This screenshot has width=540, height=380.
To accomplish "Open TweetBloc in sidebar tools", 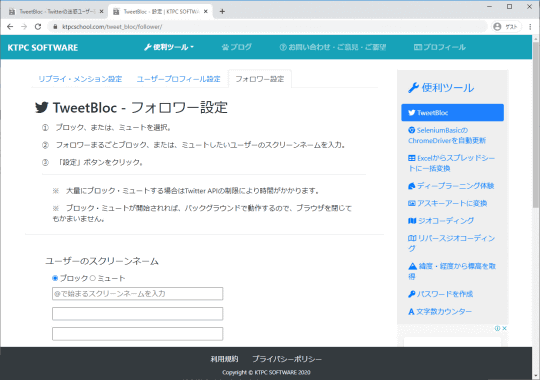I will [452, 113].
